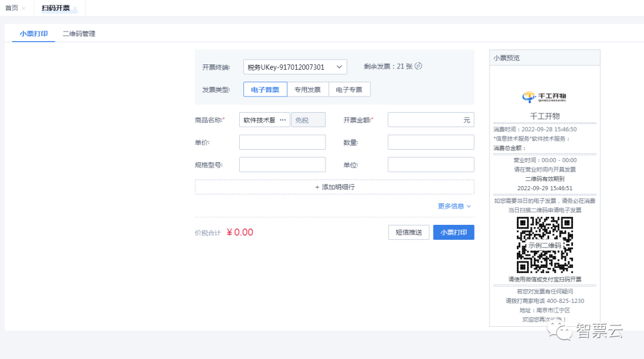Choose 电子专票 invoice type

[x=349, y=89]
